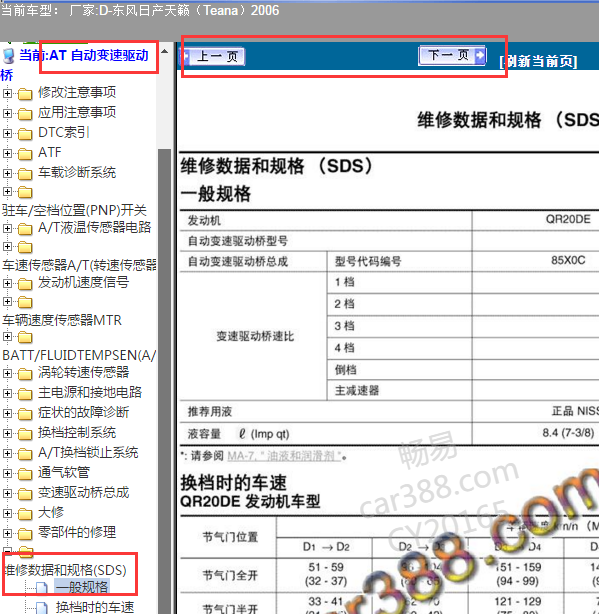Click document icon beside 一般规格
This screenshot has height=614, width=599.
41,588
